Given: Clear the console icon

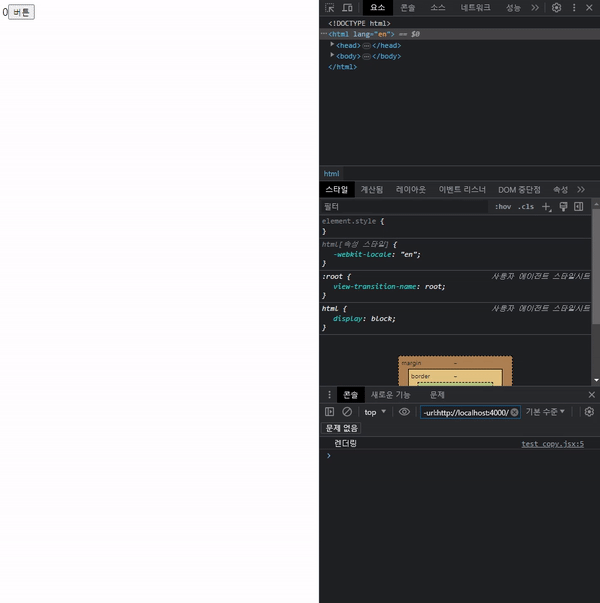Looking at the screenshot, I should tap(347, 412).
